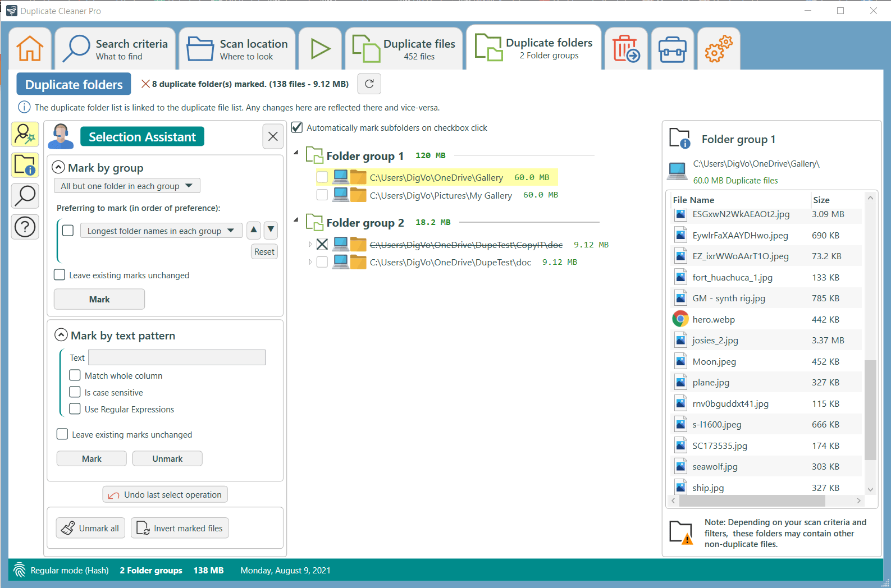Viewport: 891px width, 588px height.
Task: Expand the OneDrive\DupeTest\doc subfolders
Action: pos(309,261)
